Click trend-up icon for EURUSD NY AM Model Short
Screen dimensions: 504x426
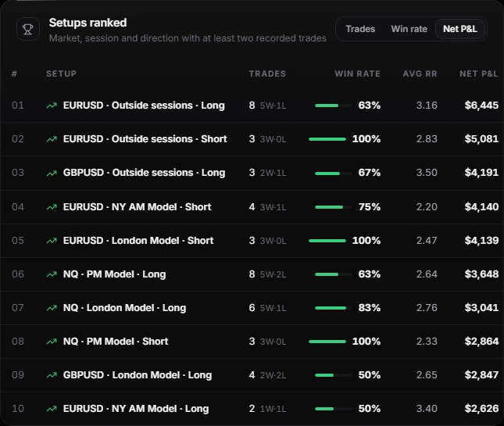click(x=52, y=207)
